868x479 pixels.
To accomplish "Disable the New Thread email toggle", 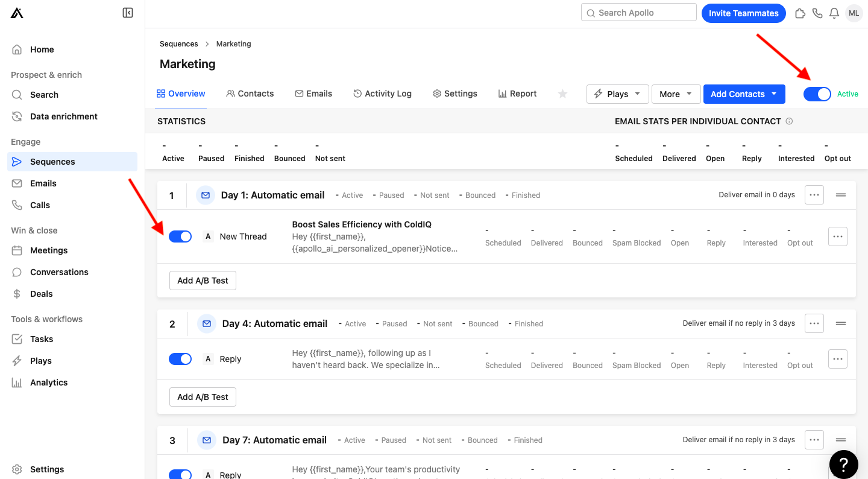I will click(180, 236).
